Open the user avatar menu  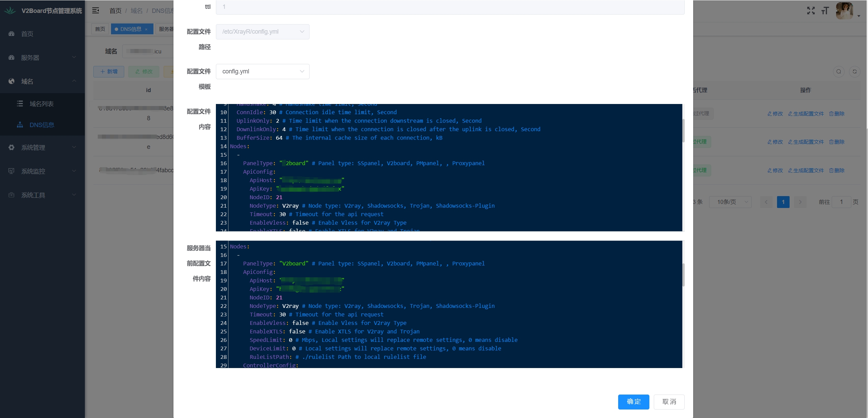(845, 11)
